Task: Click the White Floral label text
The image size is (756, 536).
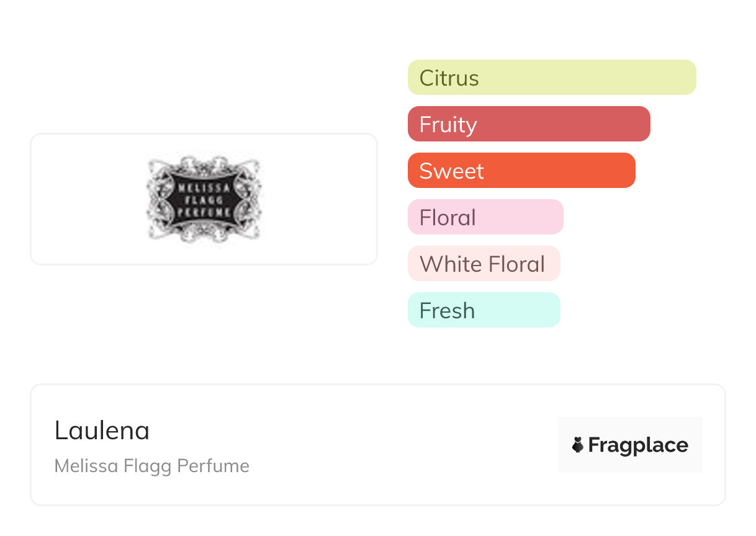Action: click(x=482, y=264)
